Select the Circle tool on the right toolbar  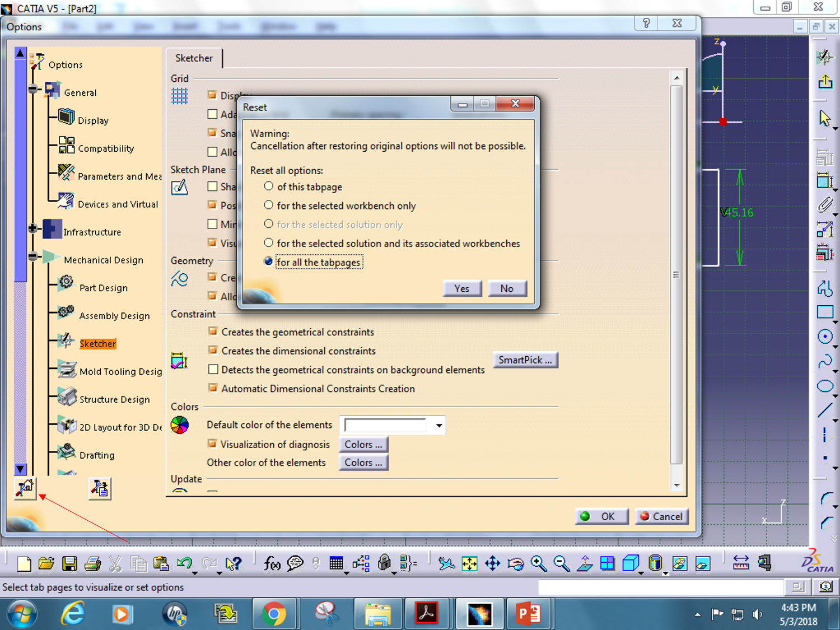point(825,337)
